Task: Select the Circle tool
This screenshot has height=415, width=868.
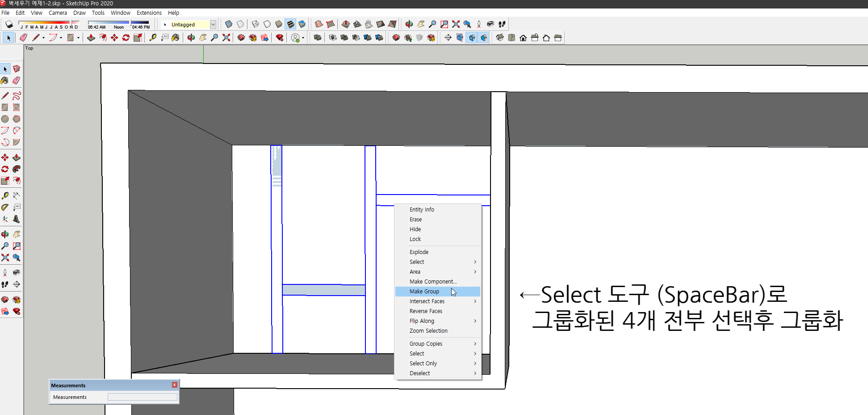Action: point(5,119)
